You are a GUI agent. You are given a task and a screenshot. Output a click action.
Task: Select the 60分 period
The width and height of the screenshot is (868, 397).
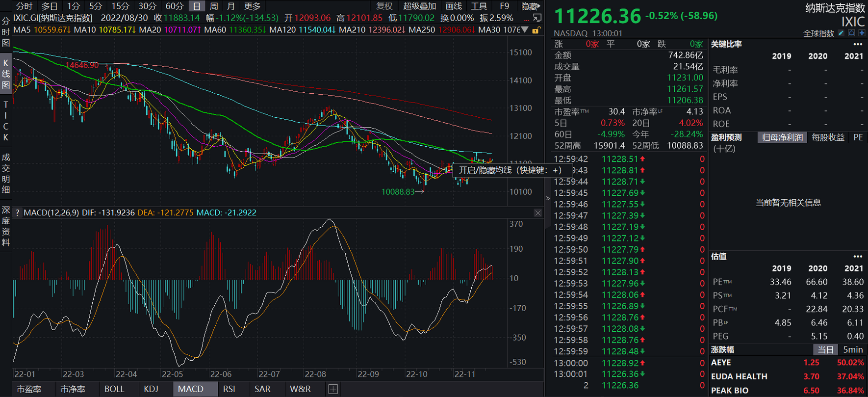click(174, 6)
